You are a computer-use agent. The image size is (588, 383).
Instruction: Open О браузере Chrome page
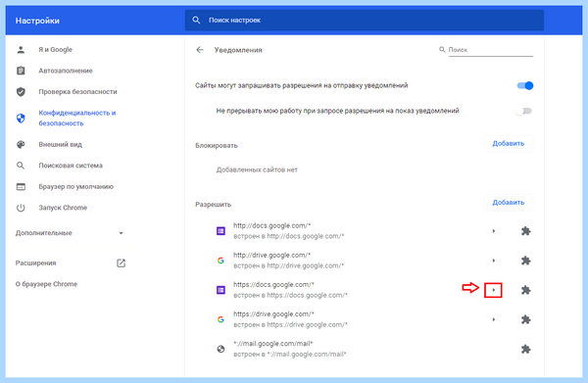click(46, 284)
